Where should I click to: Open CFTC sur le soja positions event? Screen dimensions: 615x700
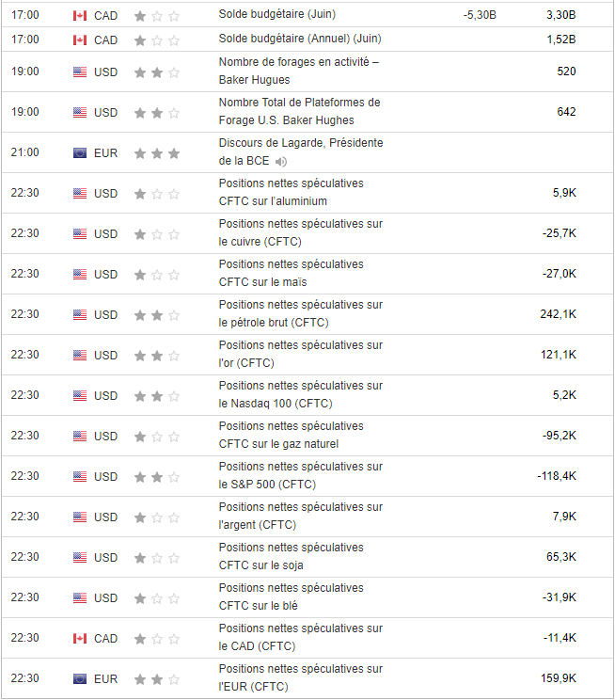tap(291, 556)
